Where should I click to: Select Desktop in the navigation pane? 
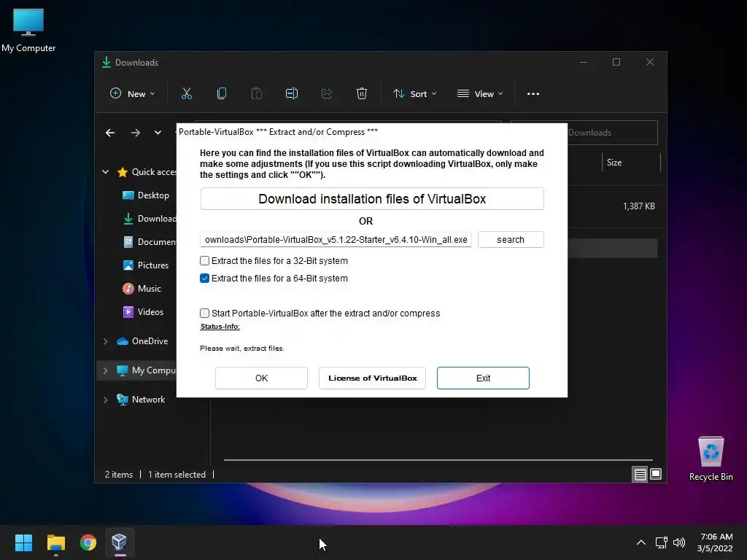(x=146, y=195)
